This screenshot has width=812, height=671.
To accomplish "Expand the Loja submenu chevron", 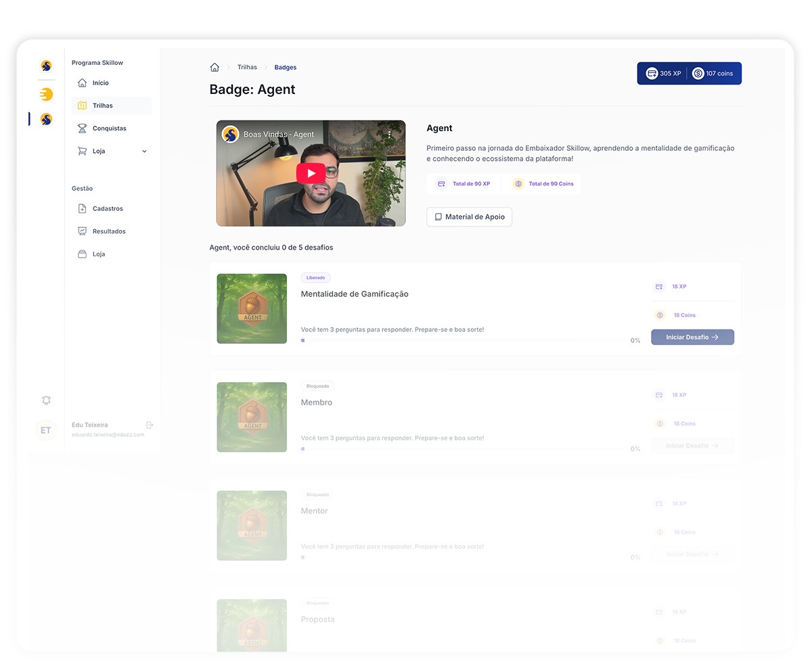I will (144, 152).
